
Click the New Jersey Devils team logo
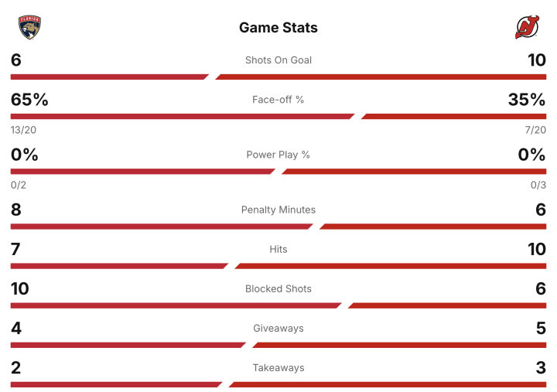point(527,27)
